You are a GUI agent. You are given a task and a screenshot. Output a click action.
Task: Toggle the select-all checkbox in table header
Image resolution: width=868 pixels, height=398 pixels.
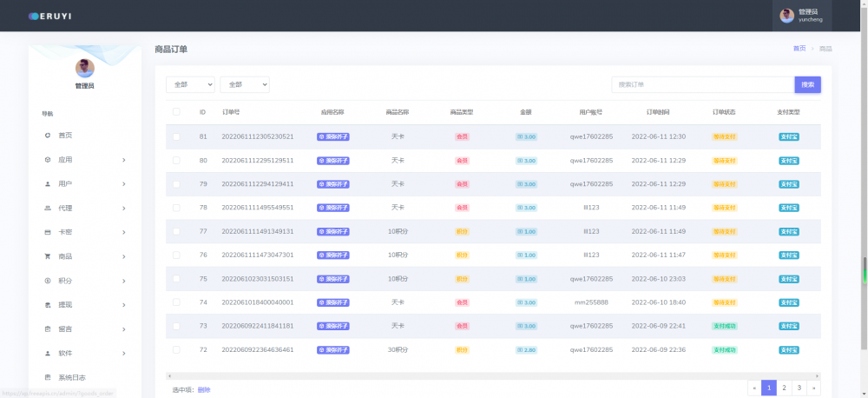(176, 112)
